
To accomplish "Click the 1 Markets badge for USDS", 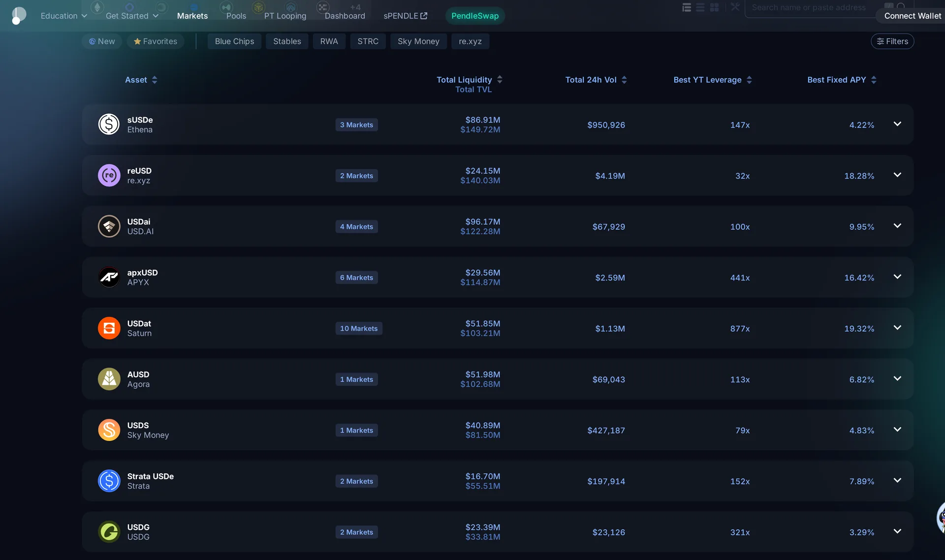I will pos(356,431).
